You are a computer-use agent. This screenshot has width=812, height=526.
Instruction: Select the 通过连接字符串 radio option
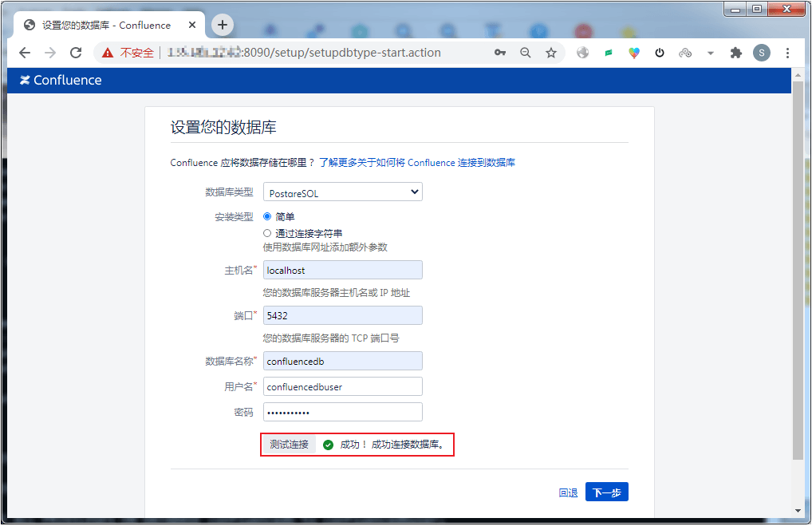pos(267,233)
